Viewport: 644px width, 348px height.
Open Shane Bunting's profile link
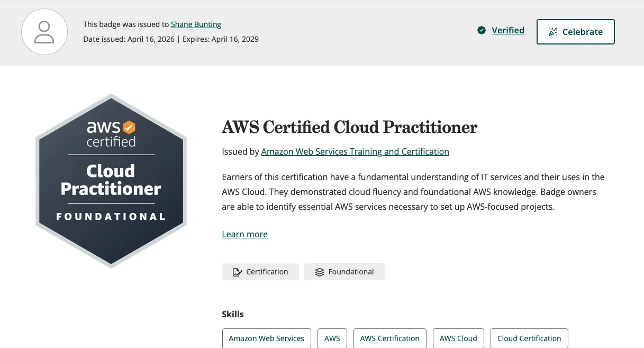(x=196, y=24)
